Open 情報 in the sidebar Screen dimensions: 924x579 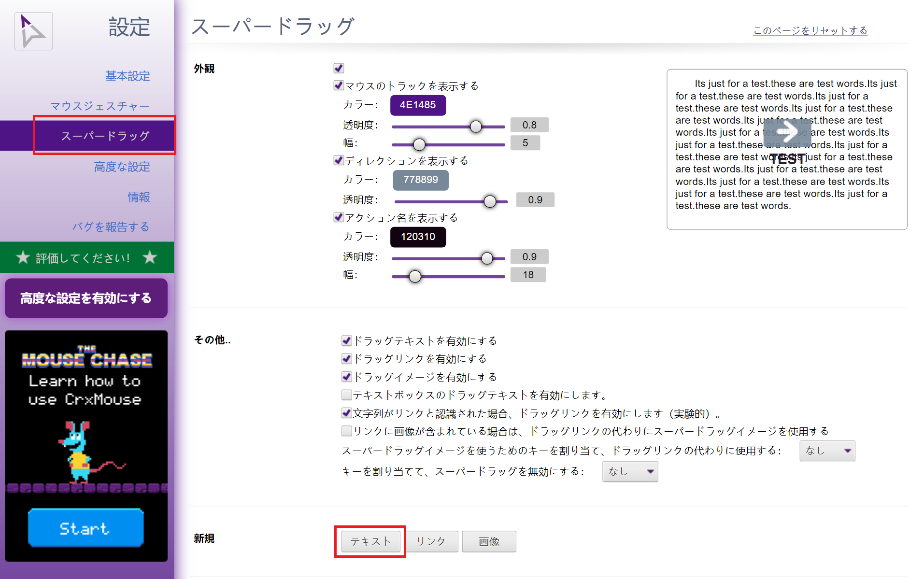[139, 197]
